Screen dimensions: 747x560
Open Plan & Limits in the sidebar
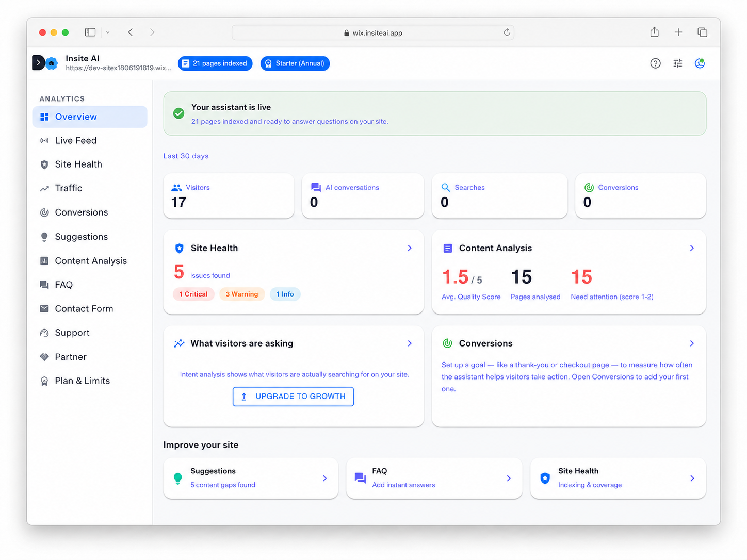coord(90,381)
